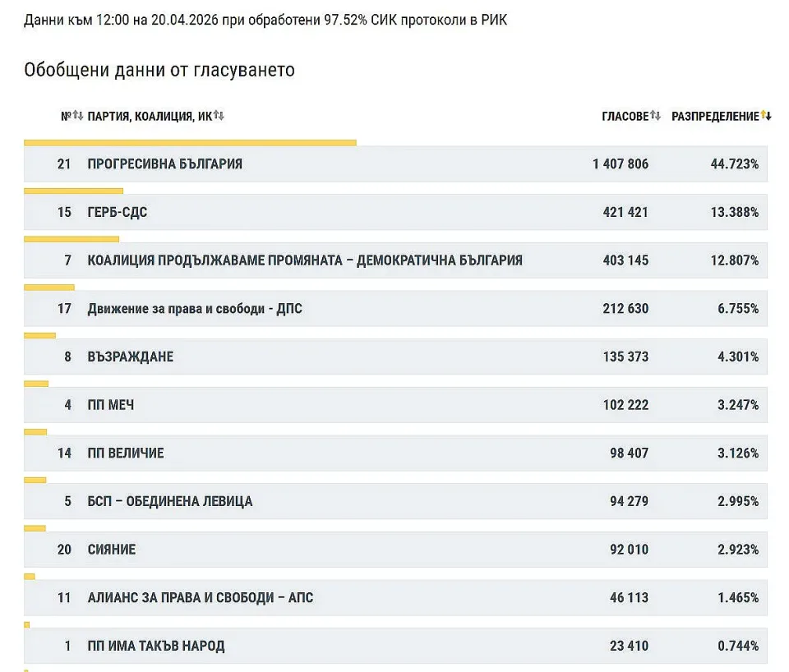Click sort arrows next to ПАРТИЯ, КОАЛИЦИЯ, ИК
The width and height of the screenshot is (789, 672).
[219, 116]
